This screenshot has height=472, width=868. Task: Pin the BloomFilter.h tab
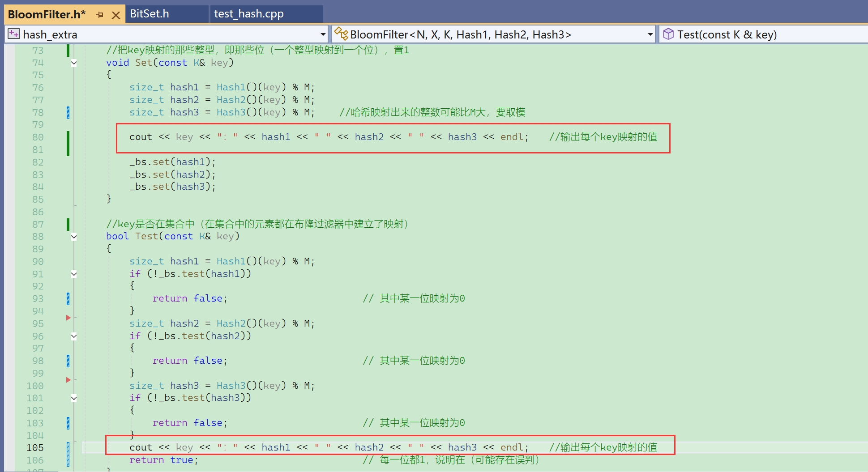tap(99, 15)
